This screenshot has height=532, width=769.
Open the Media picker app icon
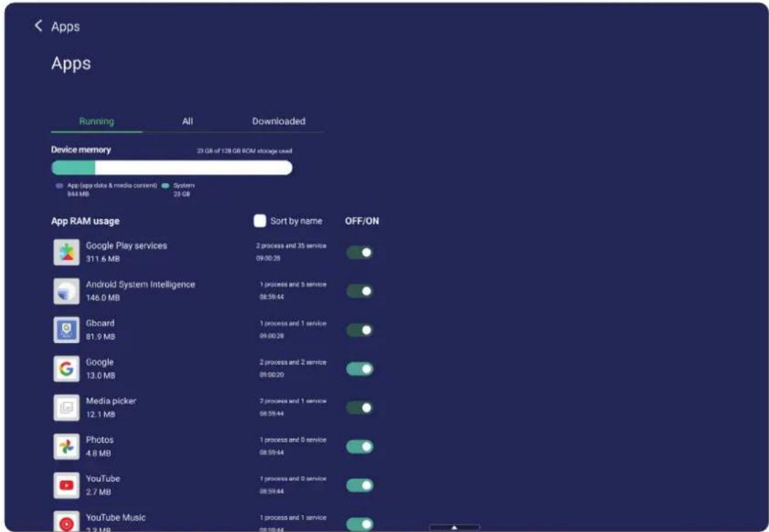click(x=67, y=408)
